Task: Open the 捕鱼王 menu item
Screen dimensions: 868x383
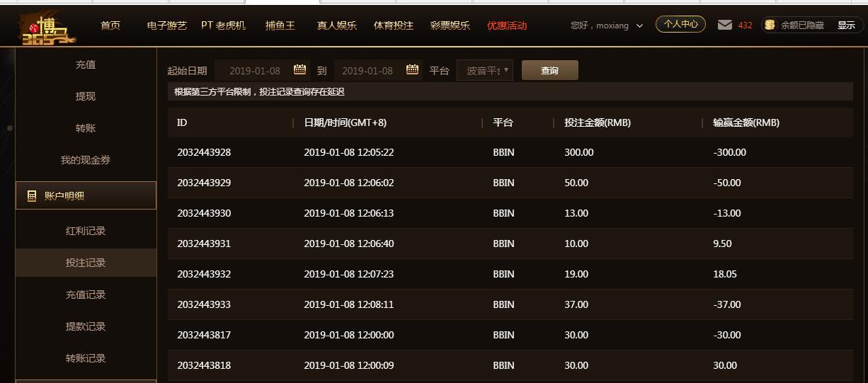Action: tap(280, 25)
